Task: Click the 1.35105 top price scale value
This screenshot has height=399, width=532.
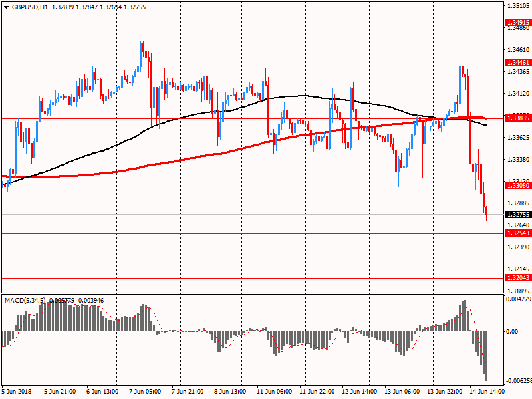Action: (x=517, y=5)
